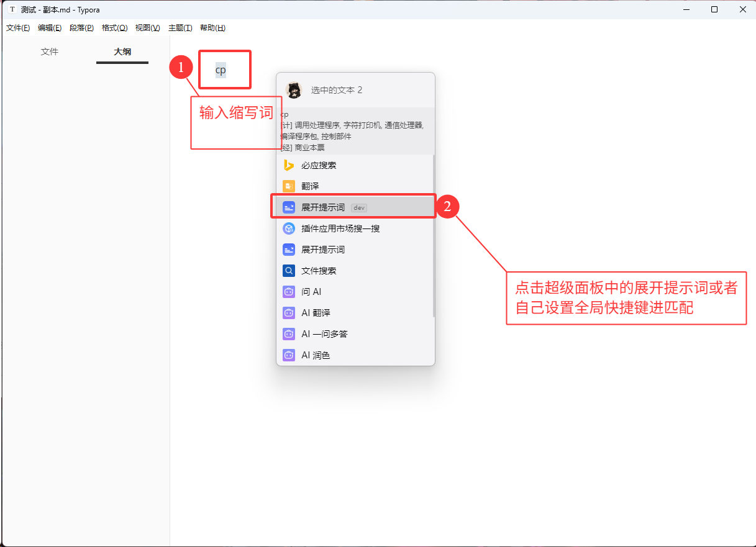Image resolution: width=756 pixels, height=547 pixels.
Task: Open the 文件(F) menu
Action: (18, 28)
